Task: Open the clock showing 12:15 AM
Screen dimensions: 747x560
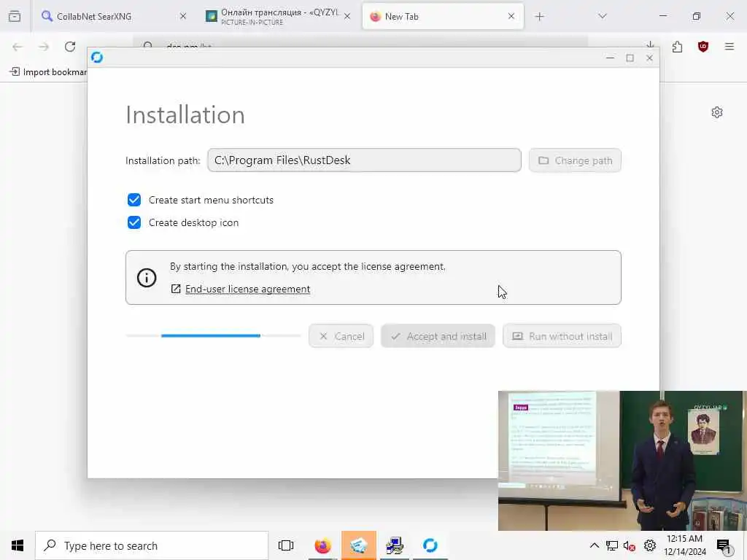Action: coord(684,545)
